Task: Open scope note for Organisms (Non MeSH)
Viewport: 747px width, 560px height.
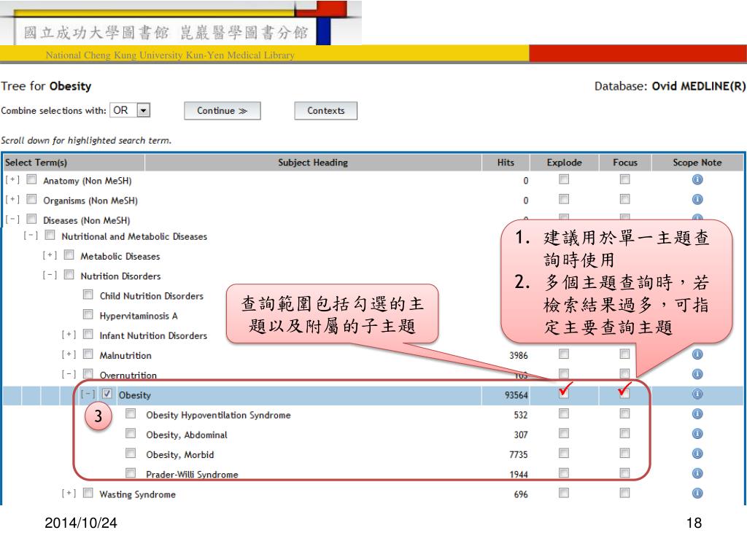Action: point(697,200)
